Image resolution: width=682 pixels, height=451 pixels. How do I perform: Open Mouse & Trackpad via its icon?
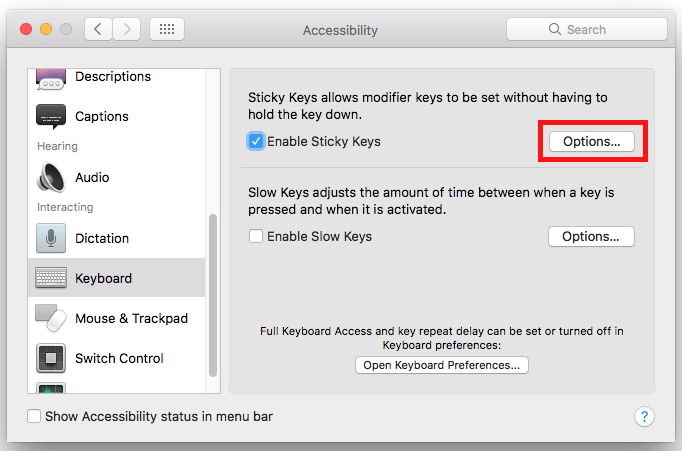coord(51,318)
